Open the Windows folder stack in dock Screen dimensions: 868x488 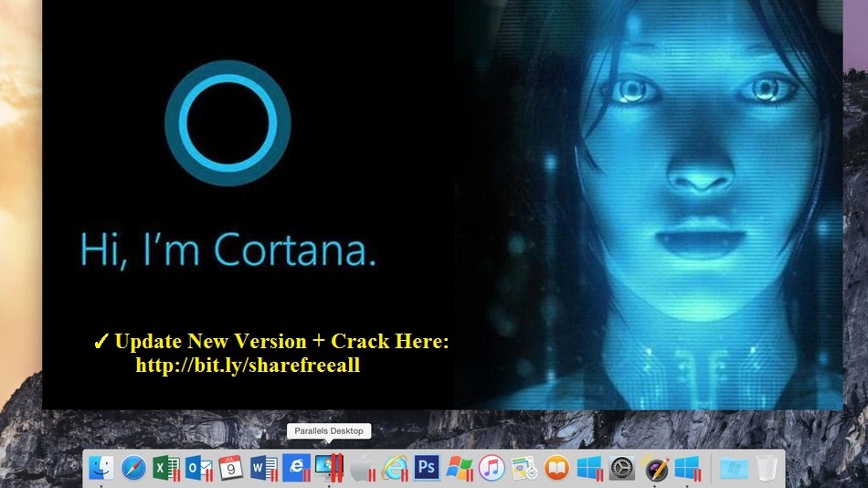[x=734, y=468]
